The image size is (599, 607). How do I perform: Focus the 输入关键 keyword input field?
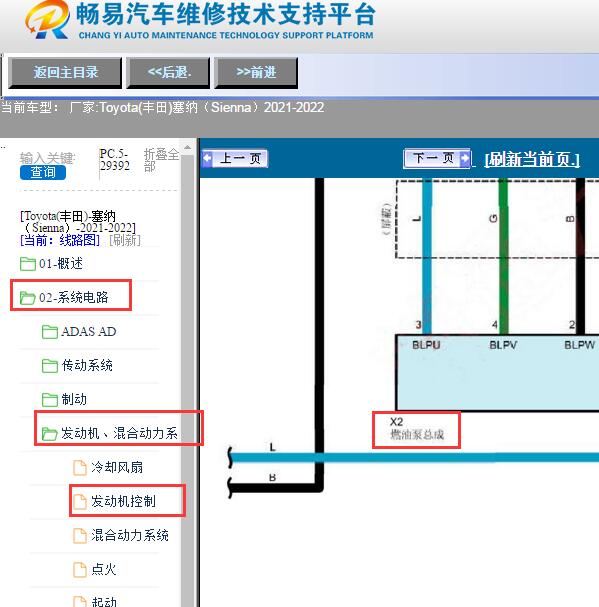point(47,158)
